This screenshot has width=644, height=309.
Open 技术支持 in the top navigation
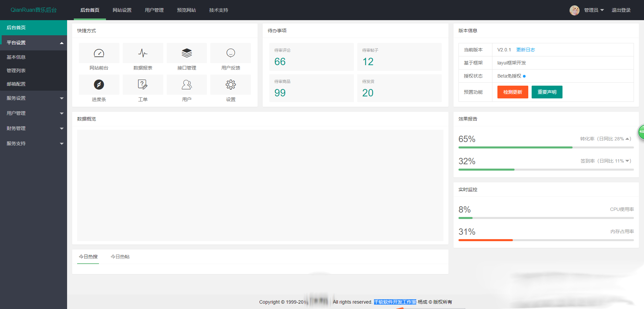(219, 10)
